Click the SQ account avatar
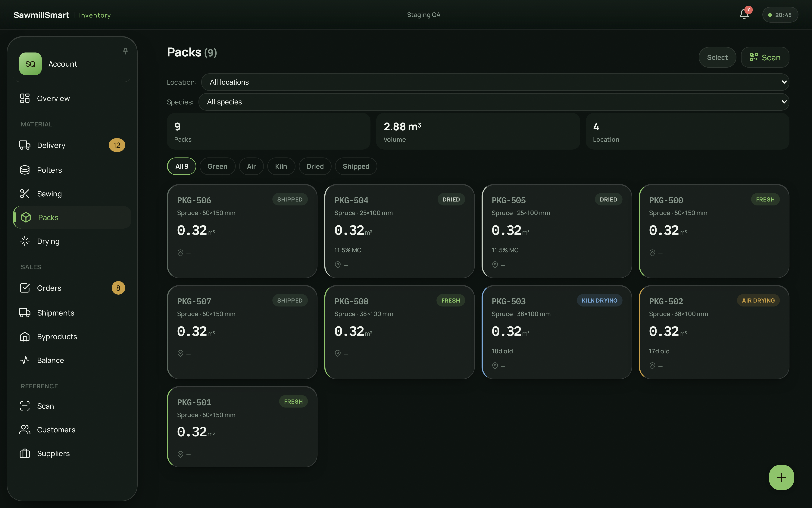Screen dimensions: 812x508 (30, 64)
